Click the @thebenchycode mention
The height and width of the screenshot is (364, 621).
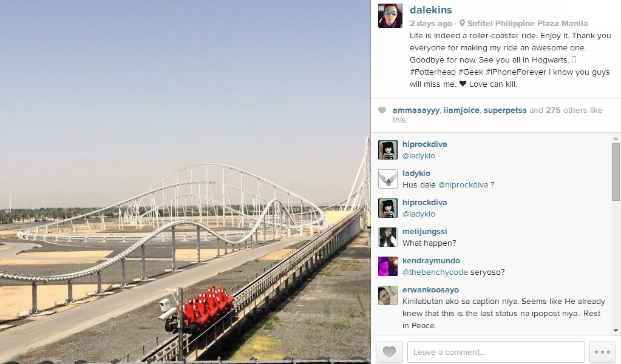pyautogui.click(x=435, y=272)
